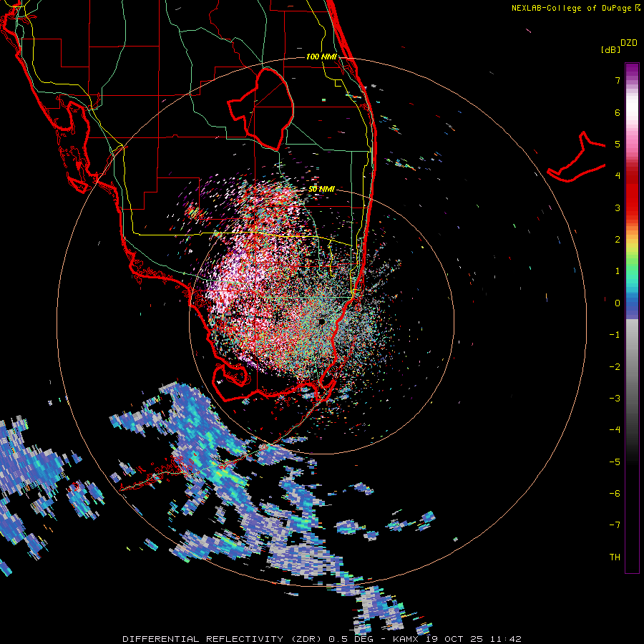Click the -1 dB value on color scale
The height and width of the screenshot is (644, 644).
pos(615,335)
